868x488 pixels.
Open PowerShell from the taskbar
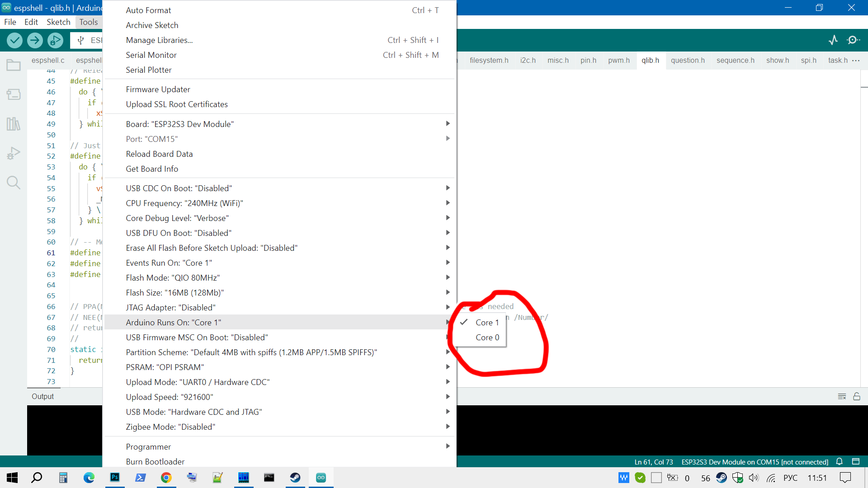pos(141,478)
